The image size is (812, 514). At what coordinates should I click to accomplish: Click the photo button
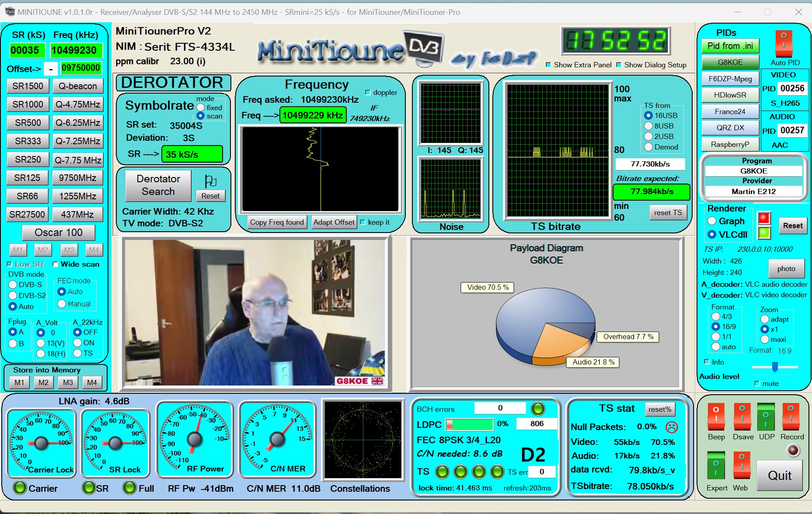pyautogui.click(x=786, y=268)
